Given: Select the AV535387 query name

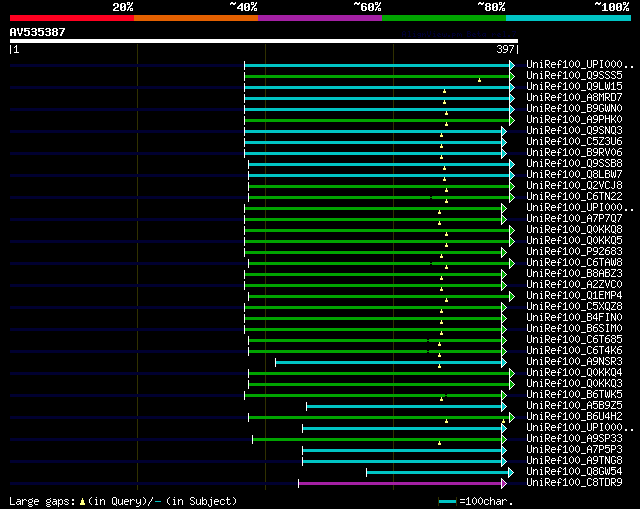Looking at the screenshot, I should 38,32.
